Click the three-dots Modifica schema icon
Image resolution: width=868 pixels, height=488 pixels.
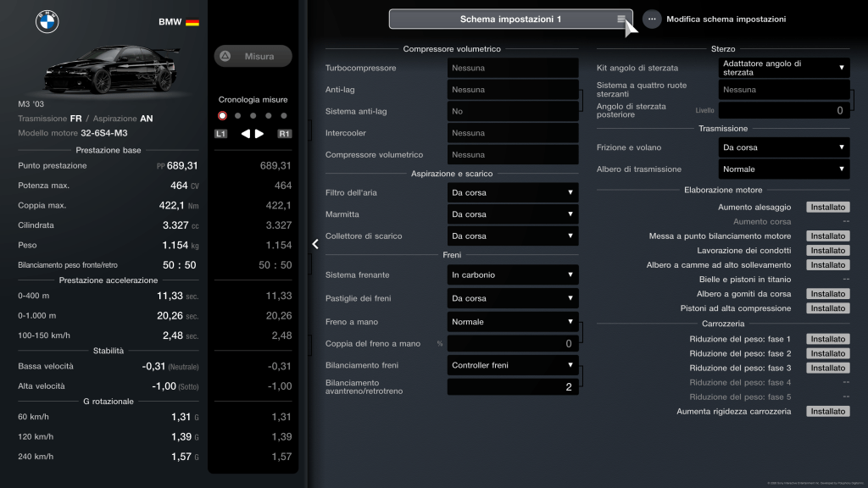click(652, 19)
